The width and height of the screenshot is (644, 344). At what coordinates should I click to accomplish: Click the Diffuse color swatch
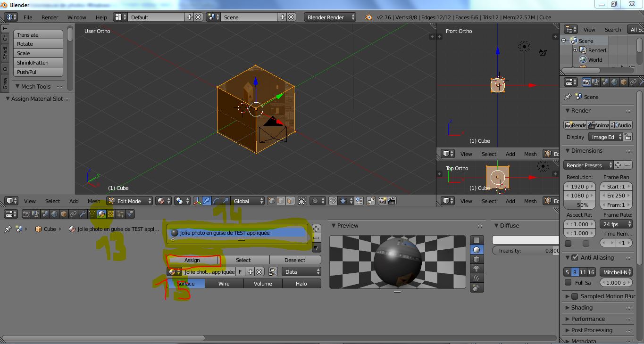(525, 240)
